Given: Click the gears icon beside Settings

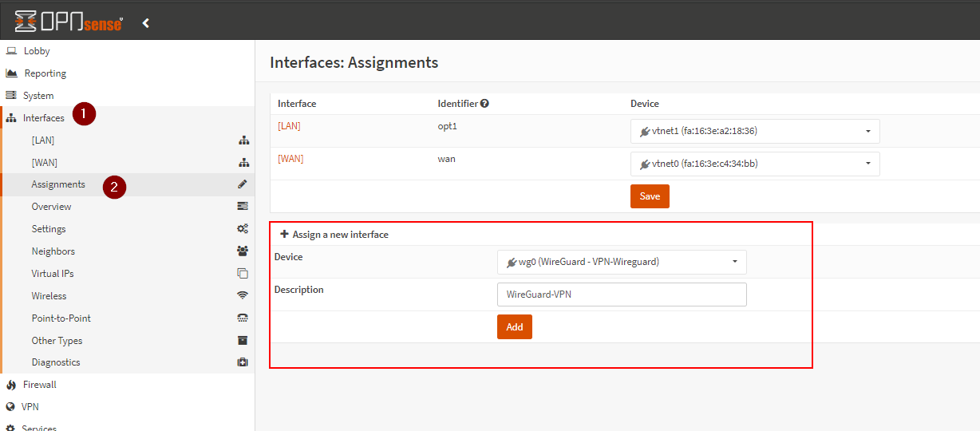Looking at the screenshot, I should pyautogui.click(x=243, y=229).
